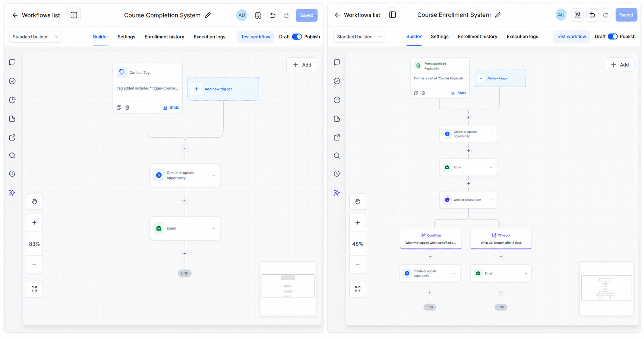
Task: Fit Course Enrollment canvas to screen
Action: click(357, 289)
